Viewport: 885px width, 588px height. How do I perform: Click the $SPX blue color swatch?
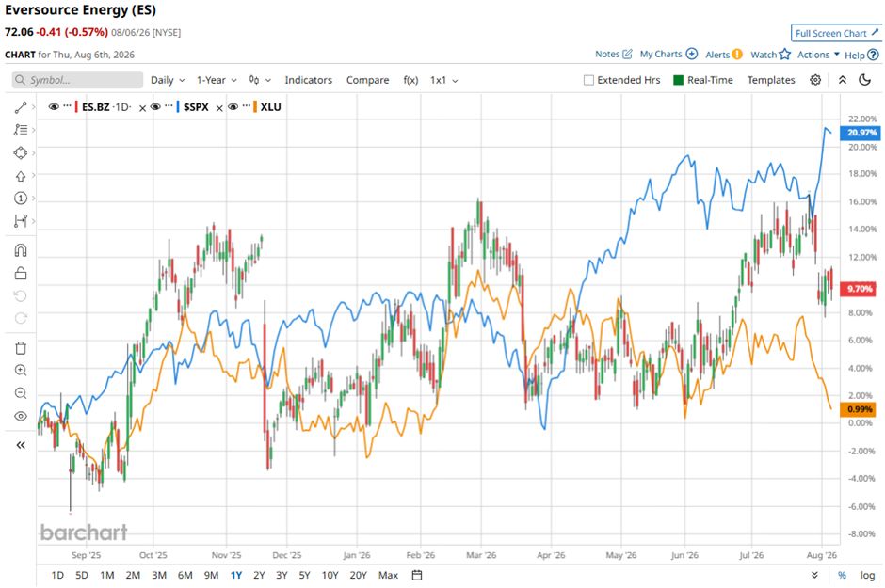pos(178,106)
